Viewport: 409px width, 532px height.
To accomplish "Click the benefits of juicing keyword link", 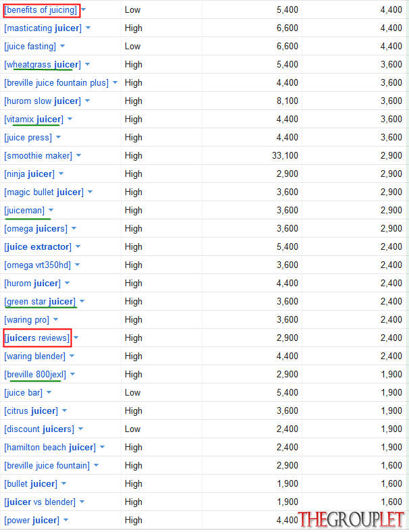I will (40, 10).
